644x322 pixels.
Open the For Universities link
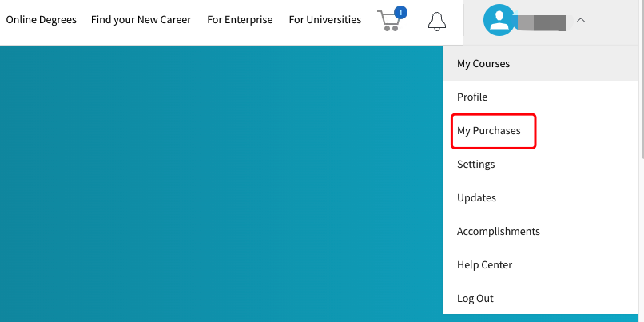pos(325,20)
